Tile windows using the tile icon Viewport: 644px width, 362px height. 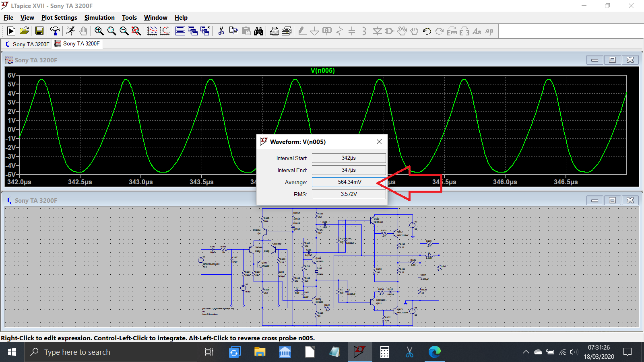(x=180, y=31)
